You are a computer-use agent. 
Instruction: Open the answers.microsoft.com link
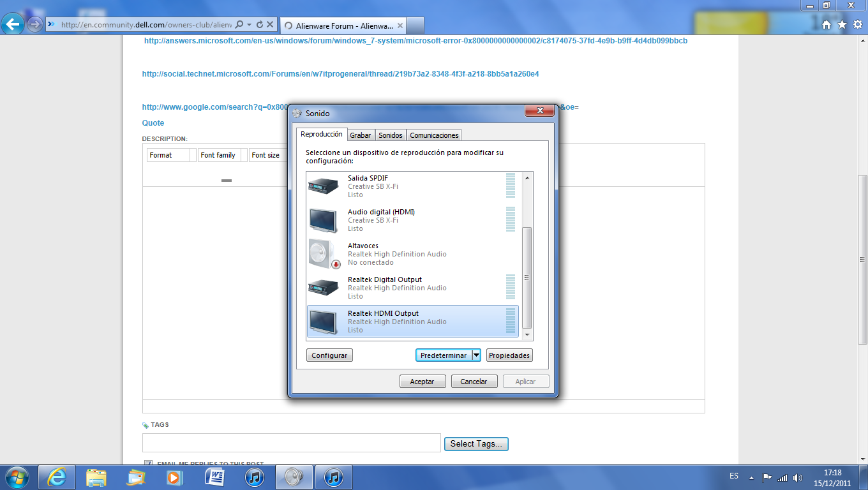pyautogui.click(x=415, y=41)
